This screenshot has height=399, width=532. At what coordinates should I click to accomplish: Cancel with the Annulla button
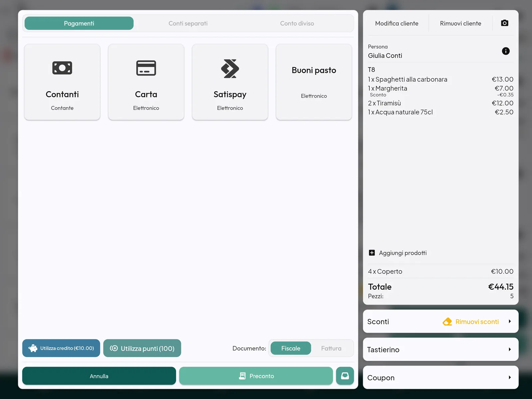point(99,376)
